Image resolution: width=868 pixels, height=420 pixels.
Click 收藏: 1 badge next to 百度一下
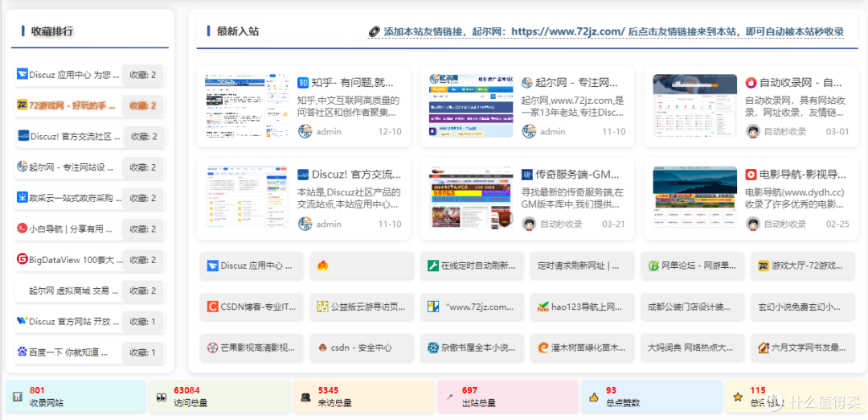point(143,352)
